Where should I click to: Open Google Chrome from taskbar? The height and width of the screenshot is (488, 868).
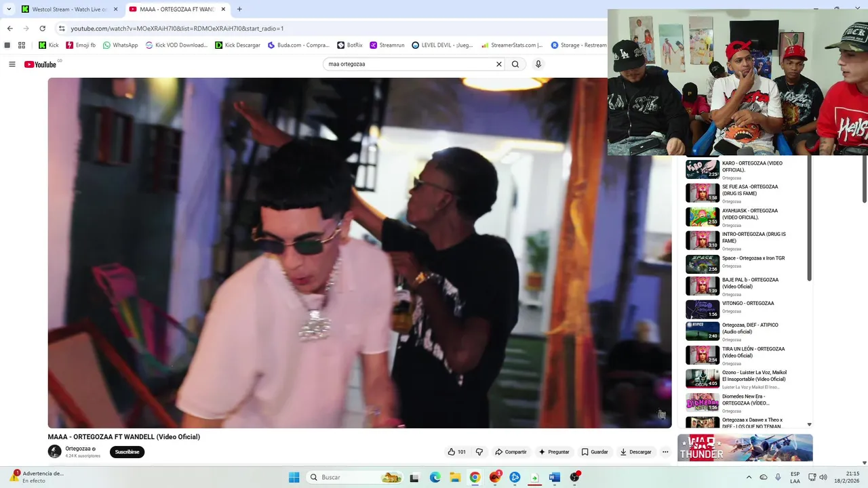tap(475, 477)
